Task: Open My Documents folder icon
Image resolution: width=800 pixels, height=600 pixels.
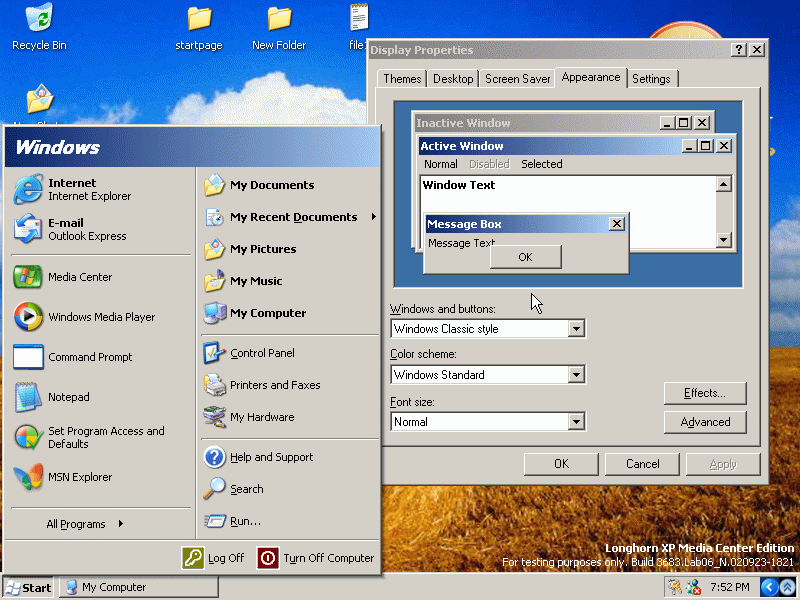Action: 214,185
